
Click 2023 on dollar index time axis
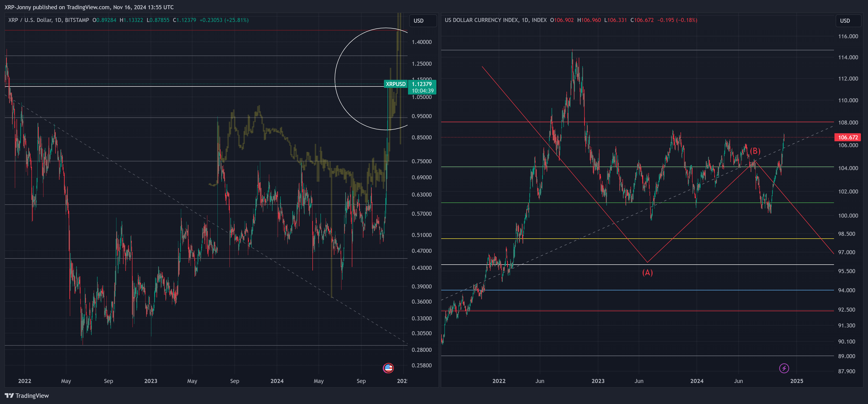coord(598,381)
